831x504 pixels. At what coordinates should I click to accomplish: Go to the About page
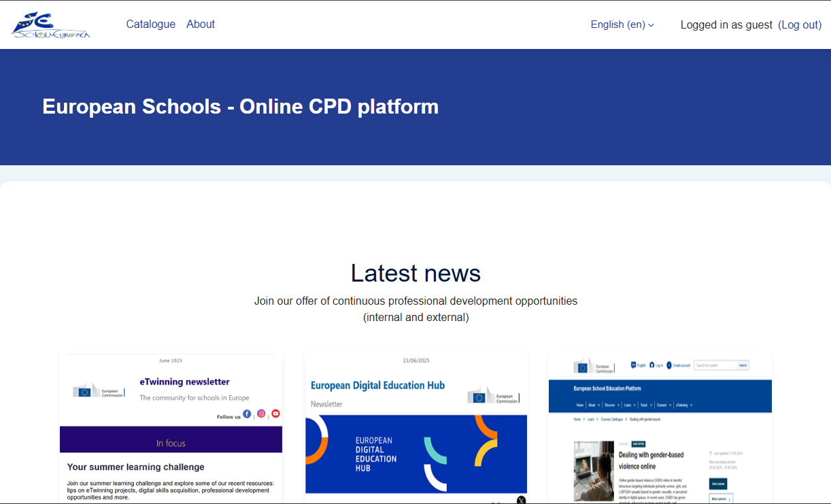[201, 24]
